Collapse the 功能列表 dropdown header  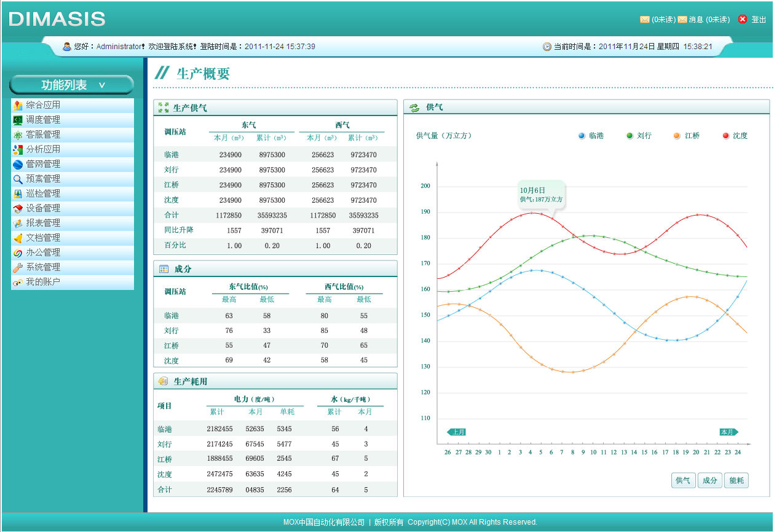pos(72,85)
